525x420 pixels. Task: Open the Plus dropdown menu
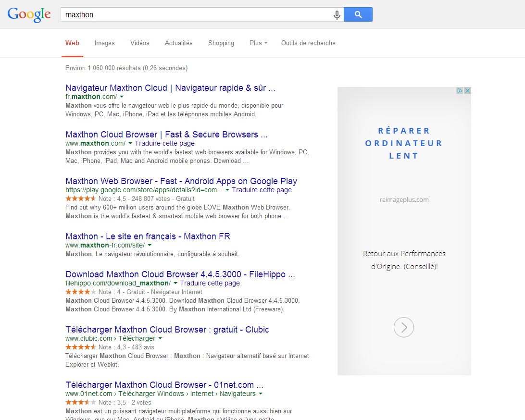click(259, 43)
